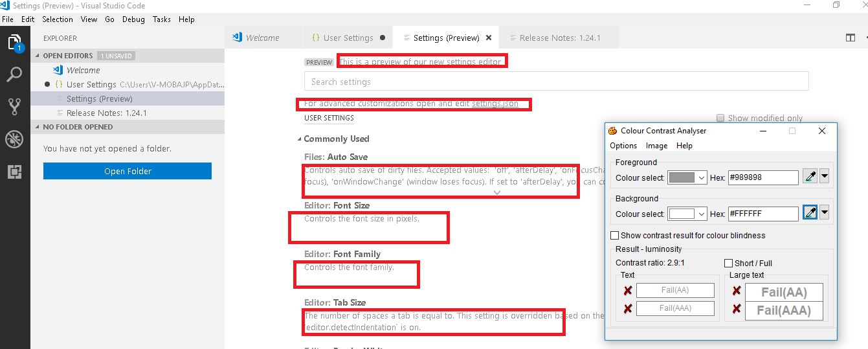The width and height of the screenshot is (868, 349).
Task: Open Image menu in Colour Contrast Analyser
Action: (x=656, y=146)
